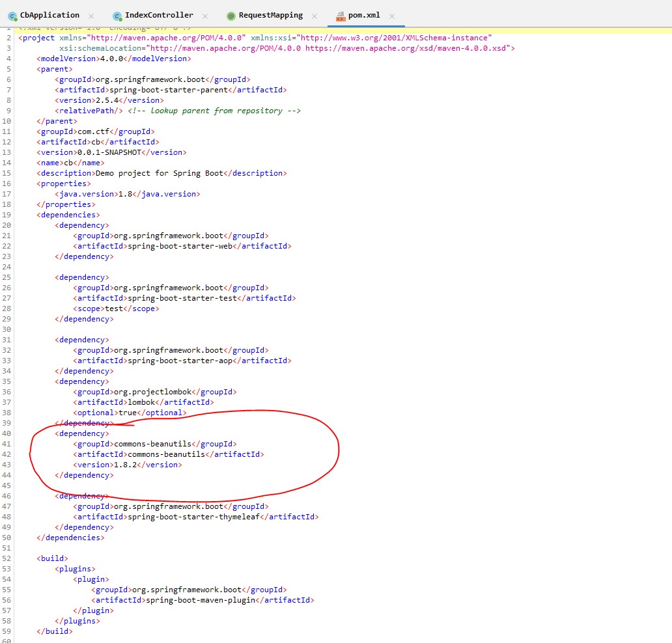
Task: Click the opening build tag
Action: click(x=52, y=558)
